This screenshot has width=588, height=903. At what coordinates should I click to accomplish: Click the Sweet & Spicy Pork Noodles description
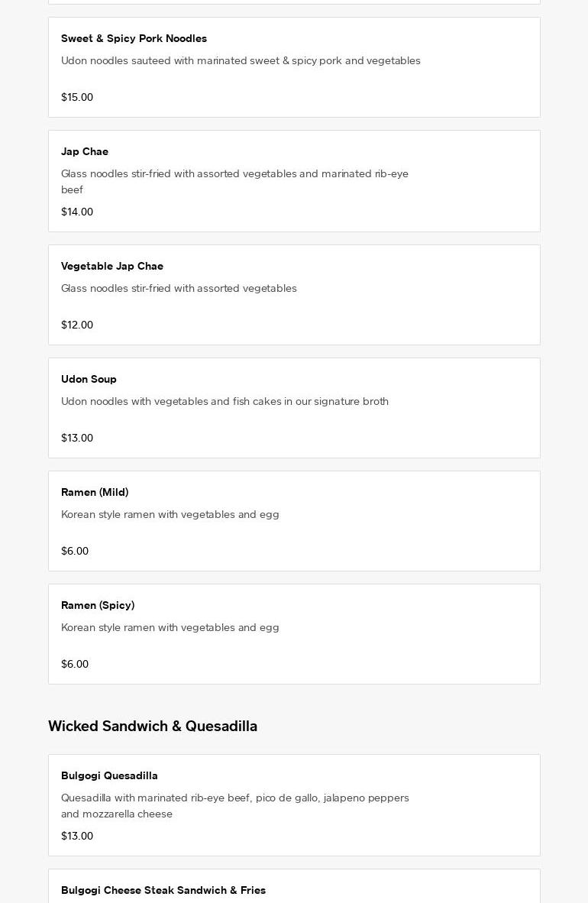241,60
